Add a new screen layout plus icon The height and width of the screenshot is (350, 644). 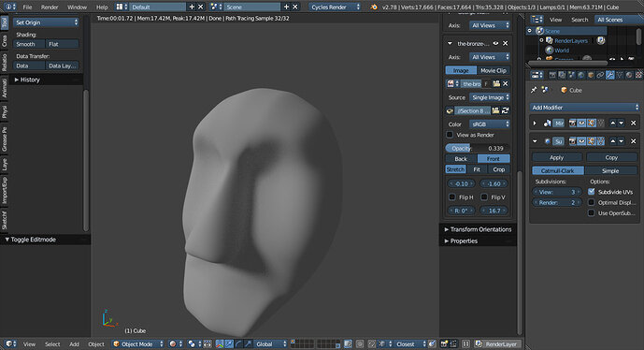coord(192,7)
